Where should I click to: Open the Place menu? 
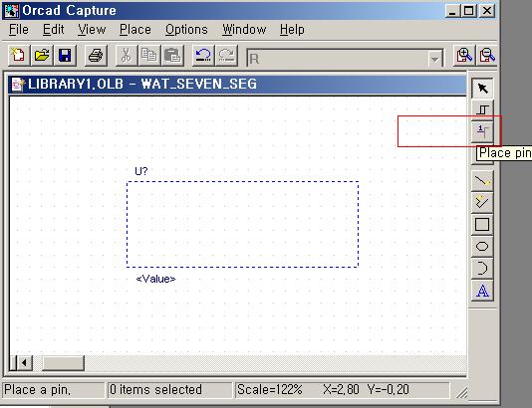pyautogui.click(x=135, y=30)
